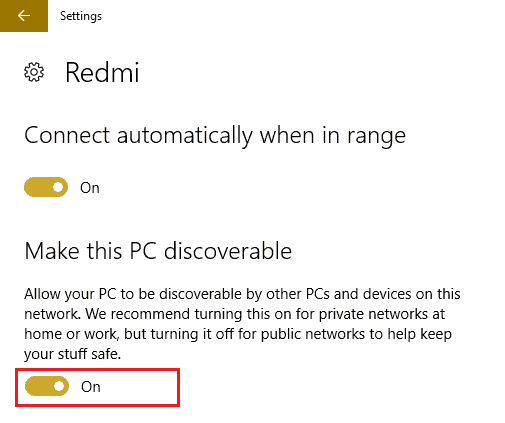Click the Redmi network name heading
505x423 pixels.
coord(102,72)
